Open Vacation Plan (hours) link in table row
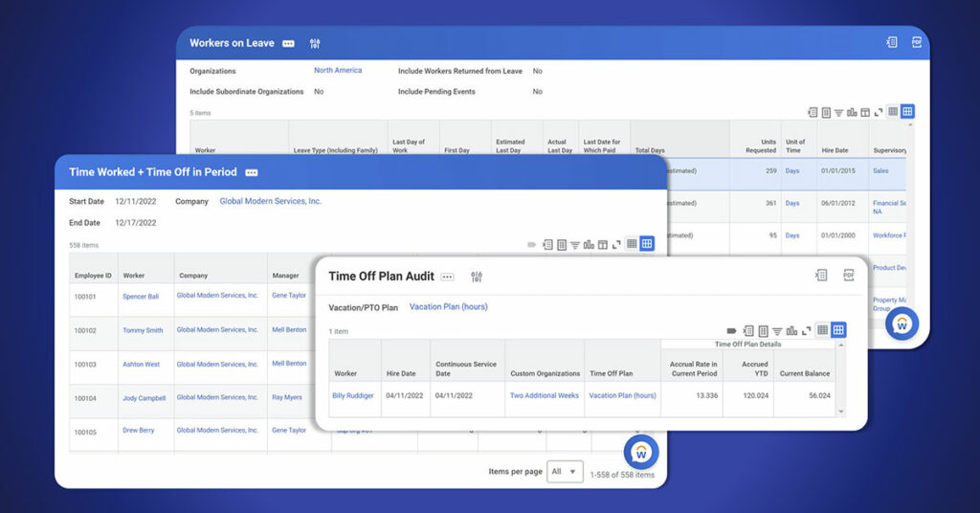Image resolution: width=980 pixels, height=513 pixels. [x=622, y=395]
